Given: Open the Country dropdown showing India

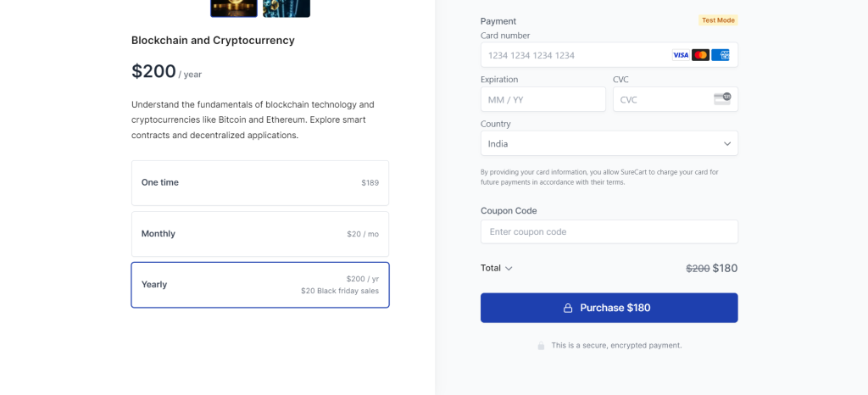Looking at the screenshot, I should pyautogui.click(x=609, y=143).
